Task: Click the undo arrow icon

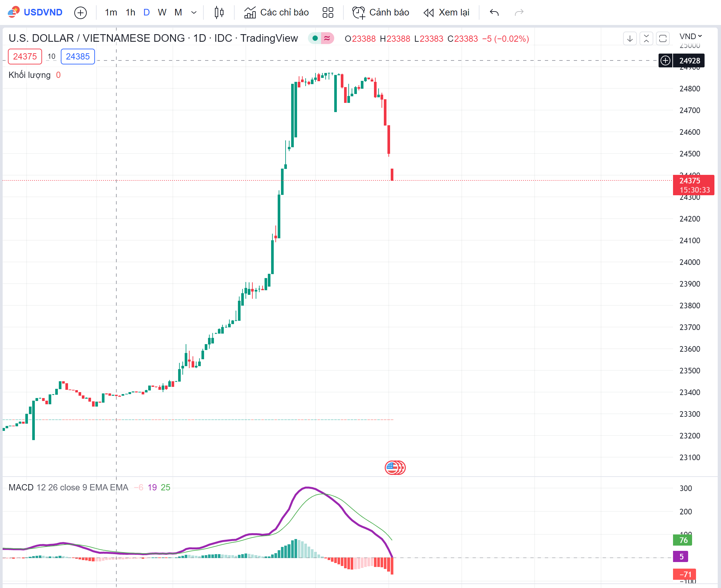Action: click(494, 13)
